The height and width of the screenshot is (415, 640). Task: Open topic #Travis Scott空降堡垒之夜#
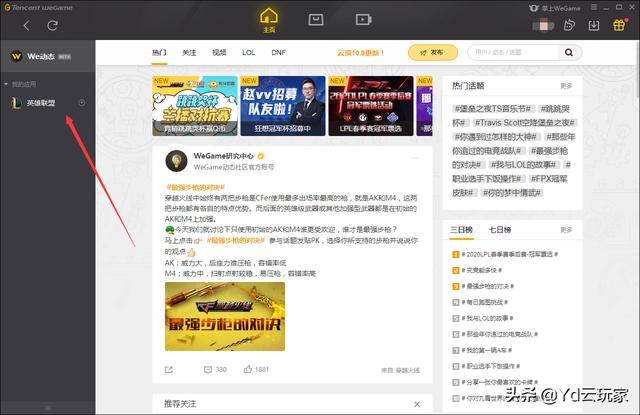525,122
